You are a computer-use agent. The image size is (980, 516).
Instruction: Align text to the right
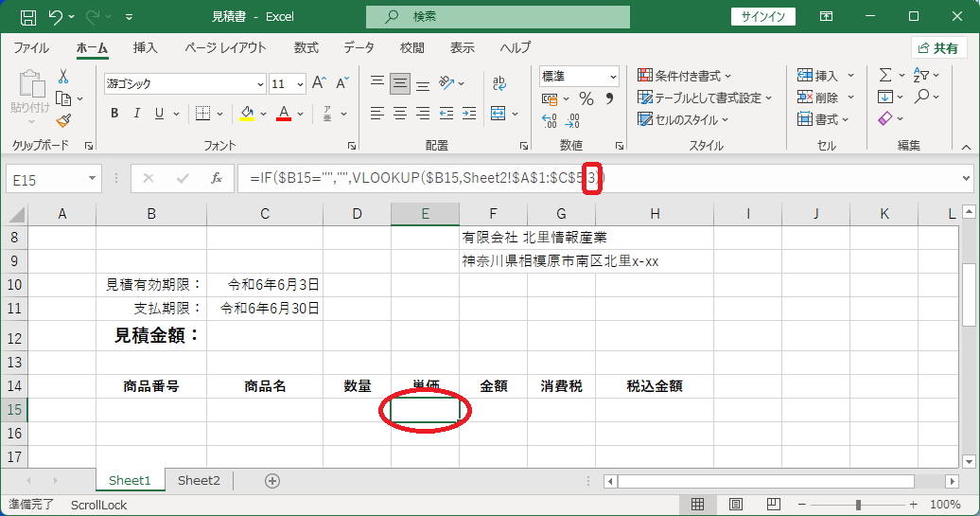[423, 114]
